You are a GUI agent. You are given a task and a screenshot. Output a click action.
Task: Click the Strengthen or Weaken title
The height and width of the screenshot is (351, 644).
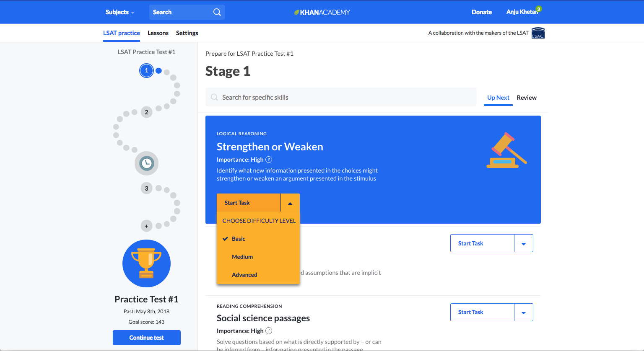coord(270,147)
